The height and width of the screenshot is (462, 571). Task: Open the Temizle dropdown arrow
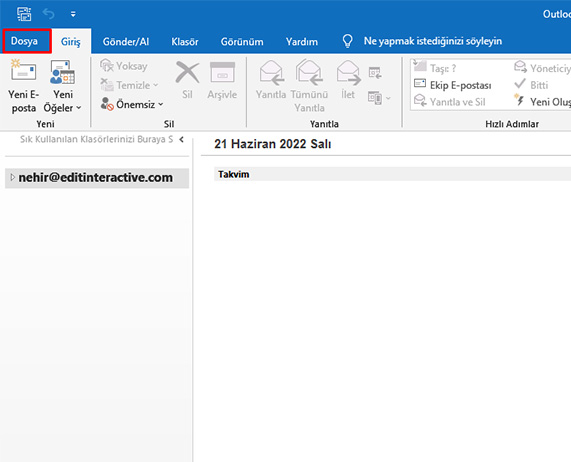pyautogui.click(x=156, y=85)
